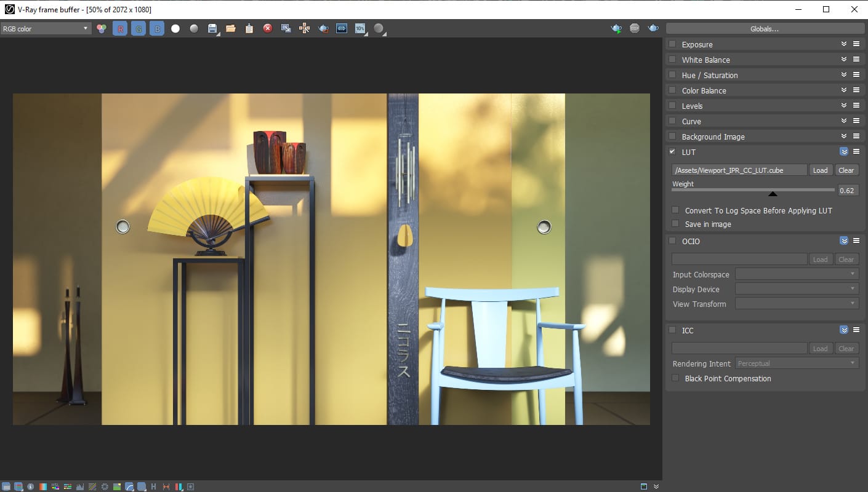
Task: Start interactive render with teapot play icon
Action: tap(616, 28)
